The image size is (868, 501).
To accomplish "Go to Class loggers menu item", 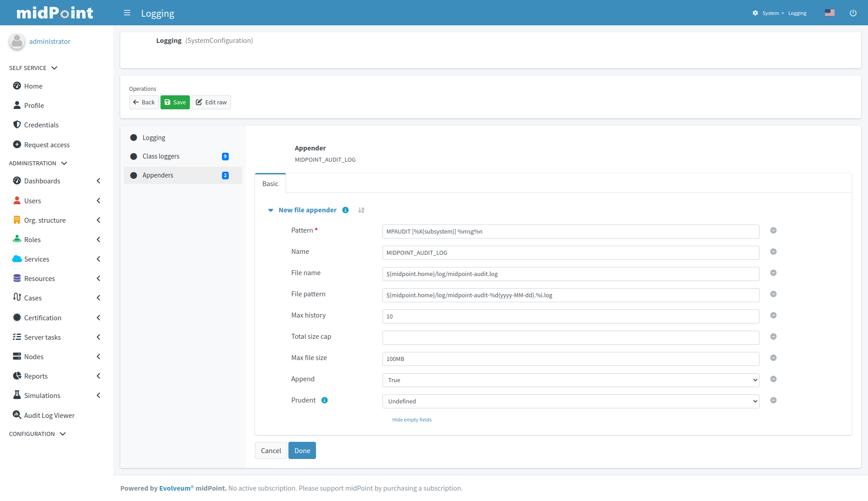I will (x=161, y=156).
